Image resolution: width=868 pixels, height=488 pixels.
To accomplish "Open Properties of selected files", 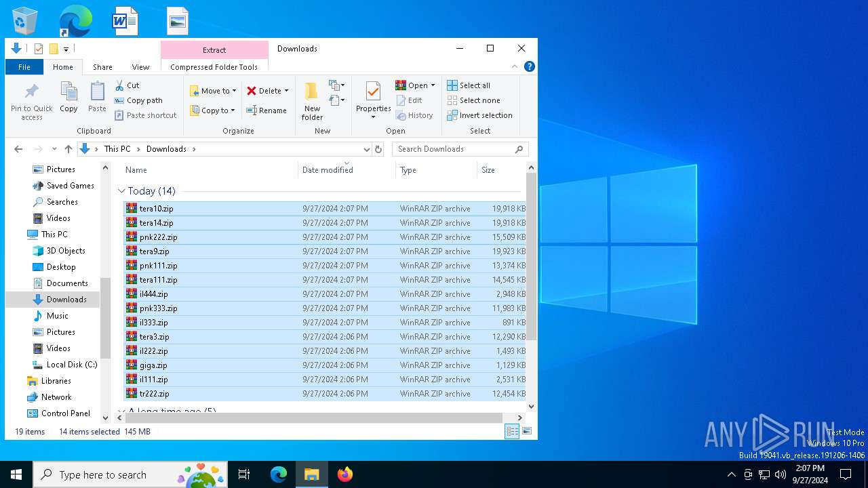I will (373, 101).
